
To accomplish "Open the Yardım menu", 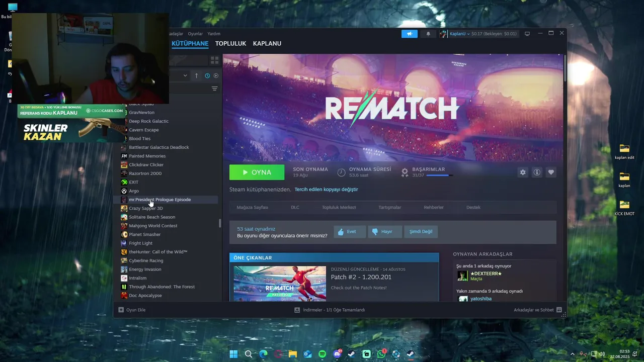I will pos(214,34).
